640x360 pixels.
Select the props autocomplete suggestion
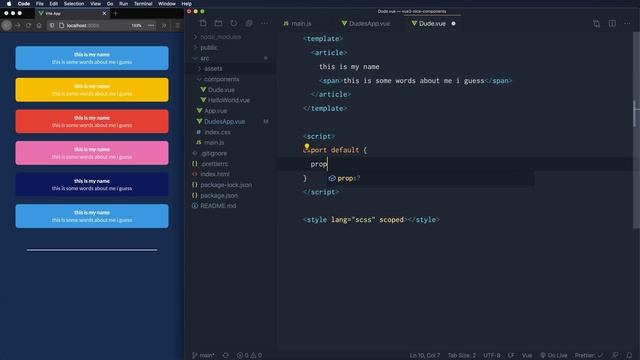(x=431, y=178)
